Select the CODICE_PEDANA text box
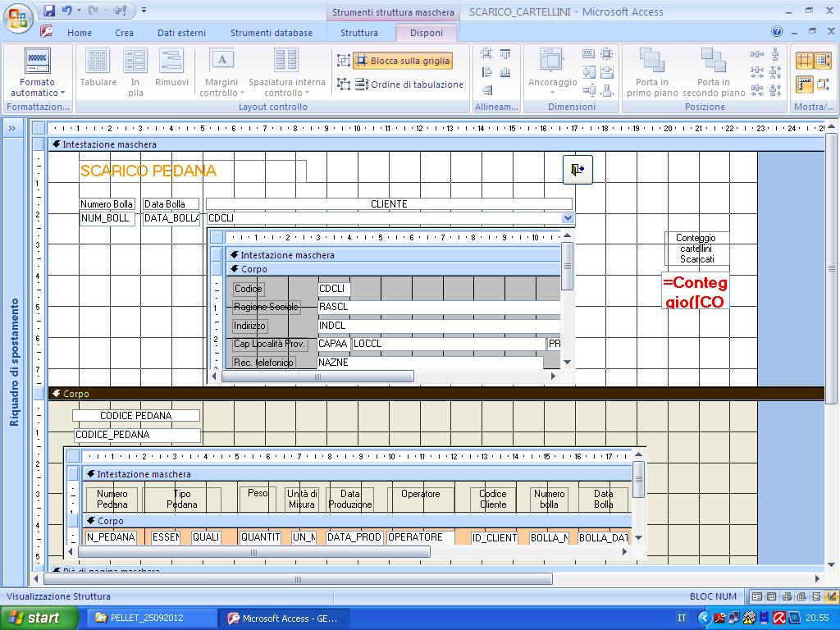The width and height of the screenshot is (840, 630). pyautogui.click(x=137, y=435)
